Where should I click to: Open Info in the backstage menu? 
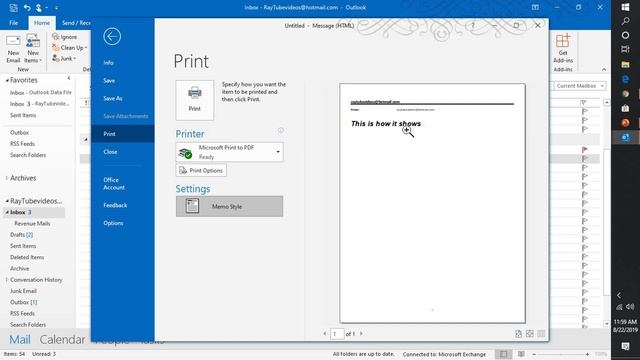pos(109,63)
